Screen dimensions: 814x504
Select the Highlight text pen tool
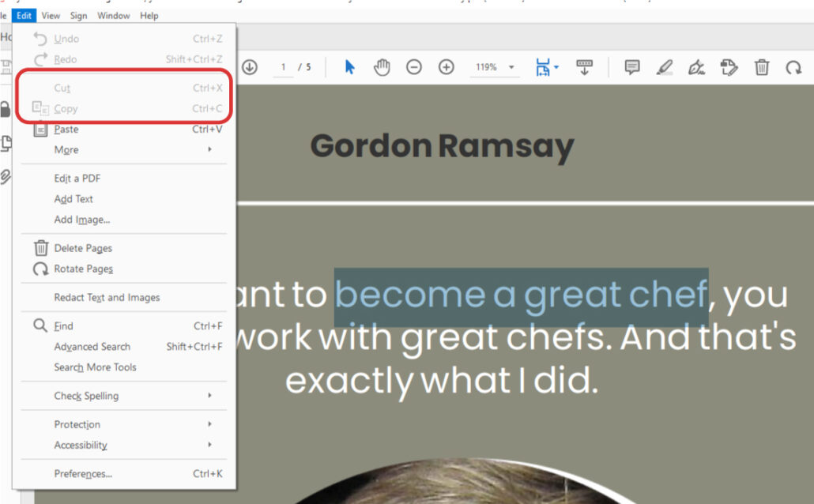click(x=665, y=67)
